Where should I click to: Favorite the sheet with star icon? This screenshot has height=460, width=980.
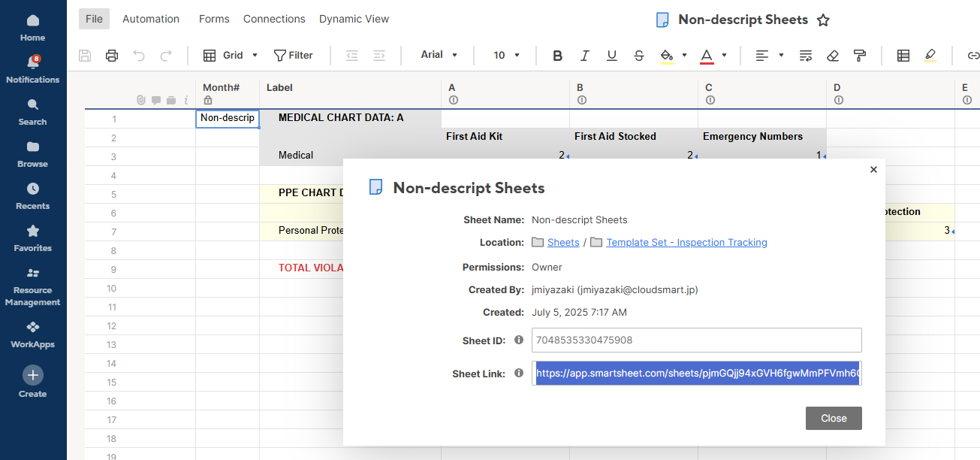pos(823,20)
